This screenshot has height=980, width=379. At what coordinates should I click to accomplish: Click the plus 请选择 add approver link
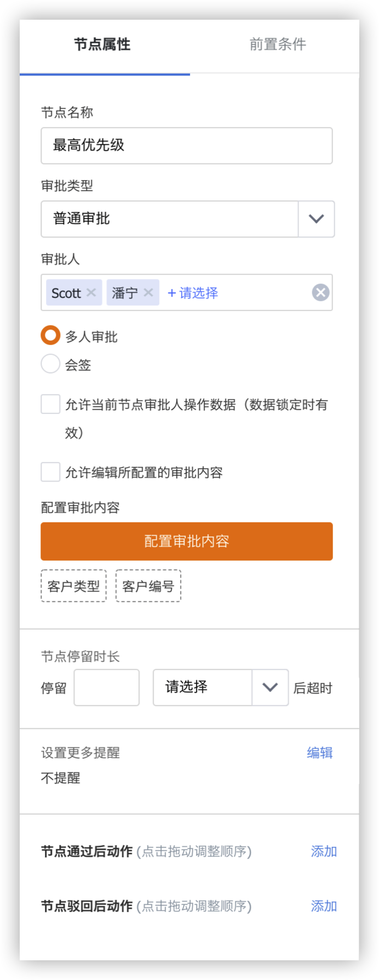pyautogui.click(x=193, y=293)
